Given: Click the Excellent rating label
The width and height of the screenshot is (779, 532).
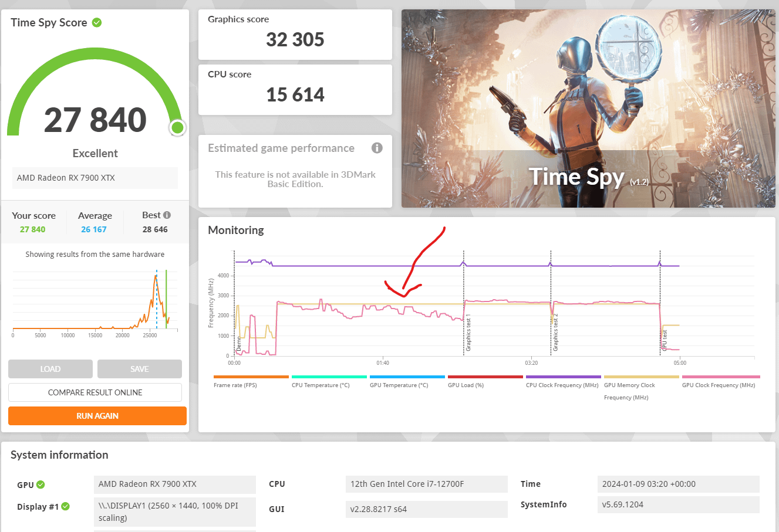Looking at the screenshot, I should click(x=95, y=153).
